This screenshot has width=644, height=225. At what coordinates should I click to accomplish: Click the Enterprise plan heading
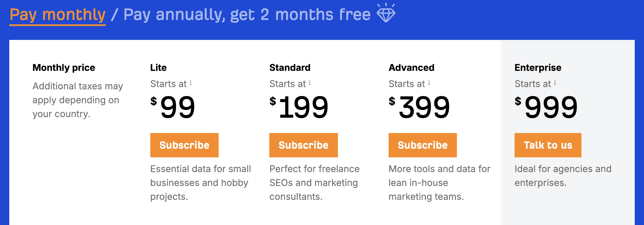pos(538,68)
